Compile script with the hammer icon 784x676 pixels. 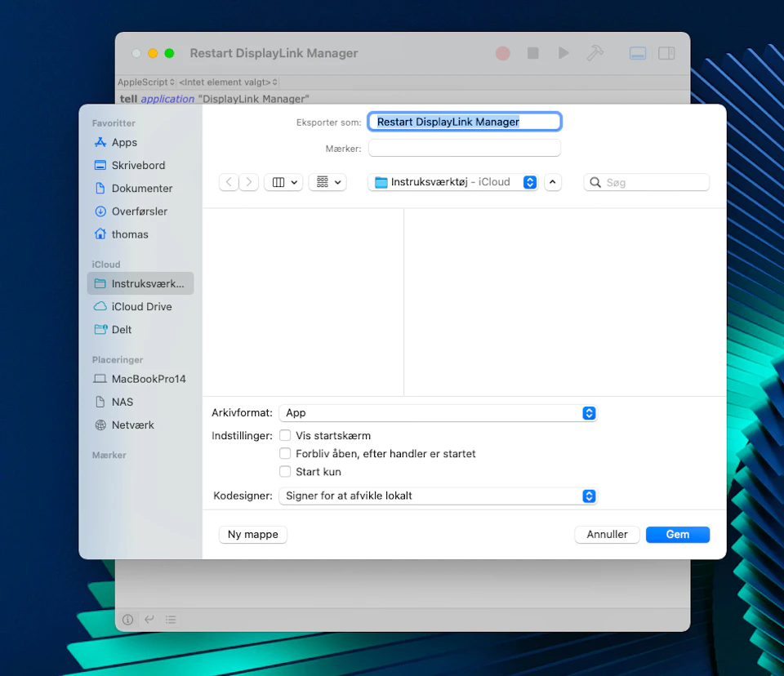[x=595, y=53]
